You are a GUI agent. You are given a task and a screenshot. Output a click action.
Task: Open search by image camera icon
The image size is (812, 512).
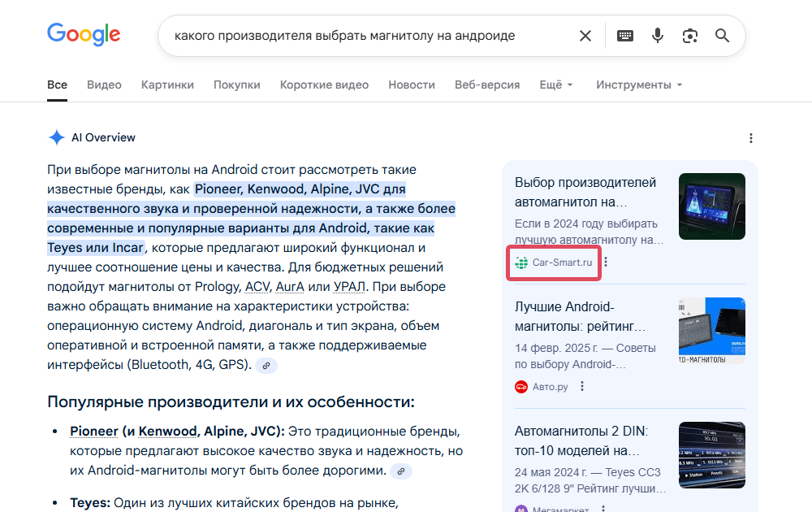tap(690, 36)
